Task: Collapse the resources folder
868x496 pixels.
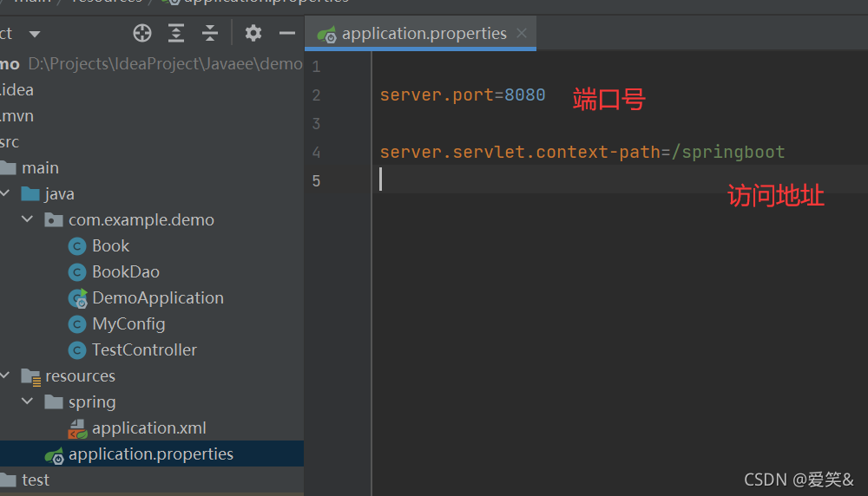Action: pos(5,376)
